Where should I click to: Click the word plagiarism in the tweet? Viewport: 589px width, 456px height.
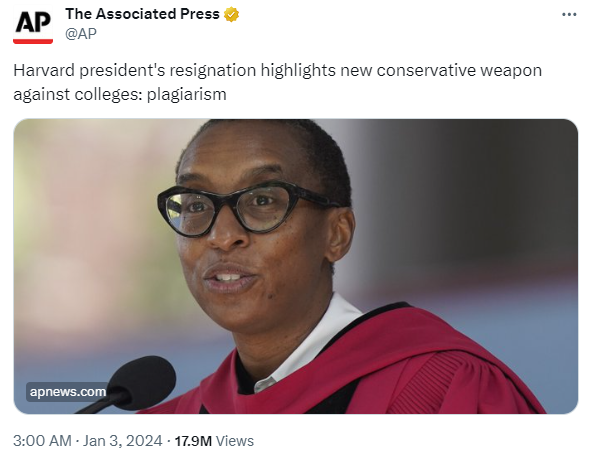coord(187,94)
